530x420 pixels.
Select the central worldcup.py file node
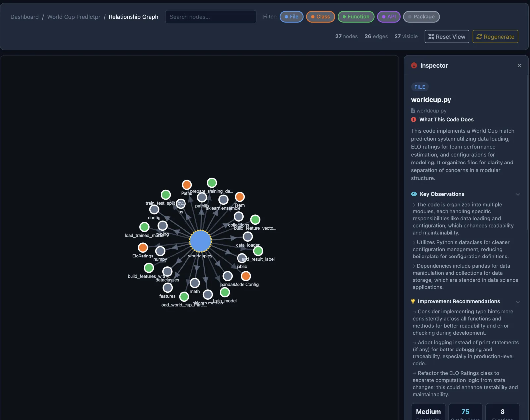point(200,241)
